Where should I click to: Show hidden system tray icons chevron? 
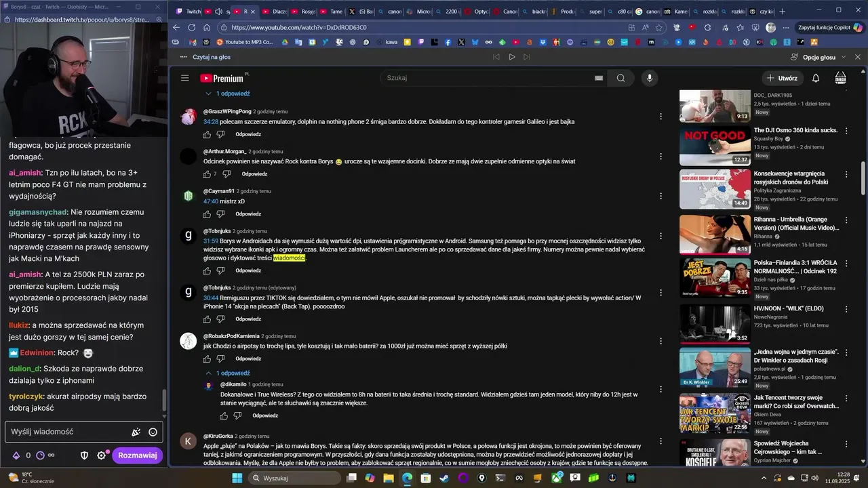tap(764, 478)
